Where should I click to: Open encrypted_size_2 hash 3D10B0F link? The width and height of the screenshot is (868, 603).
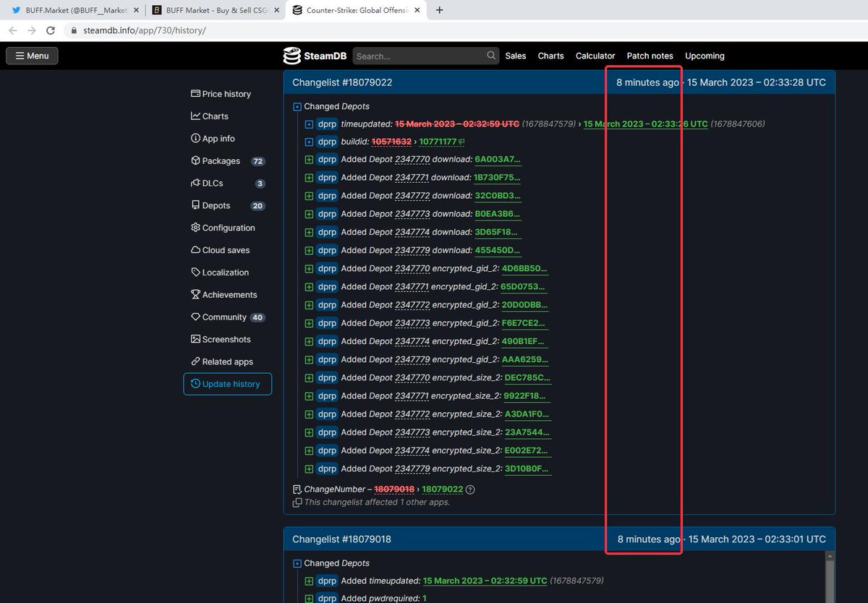coord(527,469)
